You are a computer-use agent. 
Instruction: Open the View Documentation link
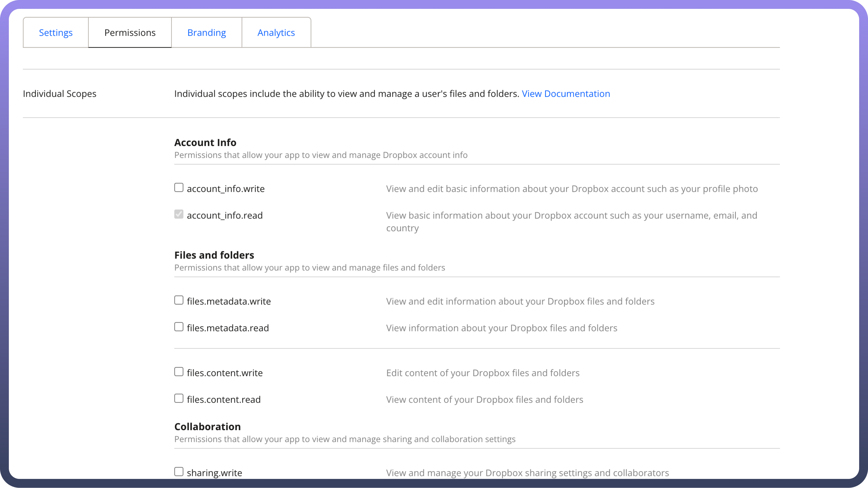point(566,94)
